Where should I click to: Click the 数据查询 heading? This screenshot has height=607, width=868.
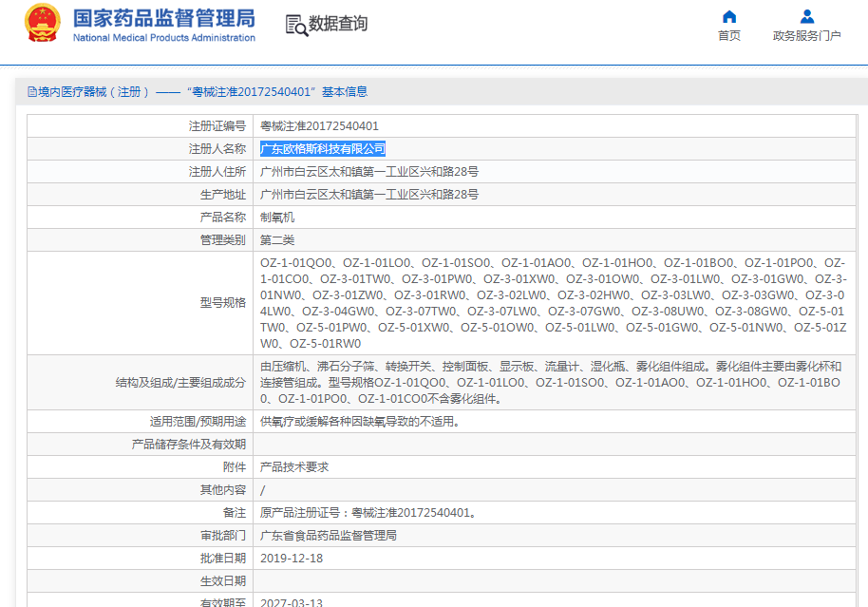pos(338,24)
